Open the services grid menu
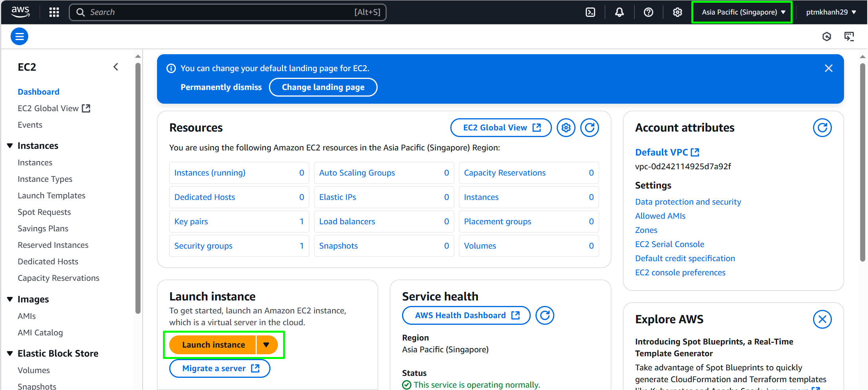 tap(54, 12)
